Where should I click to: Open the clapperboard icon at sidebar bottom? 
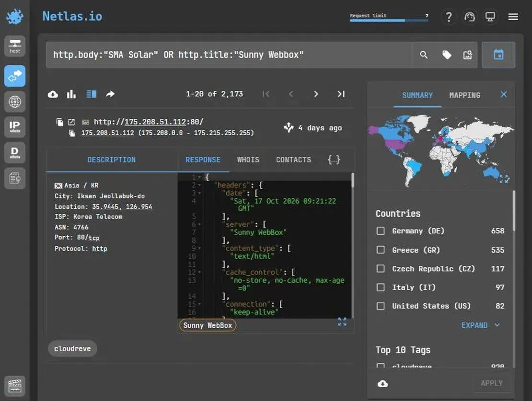[x=14, y=386]
